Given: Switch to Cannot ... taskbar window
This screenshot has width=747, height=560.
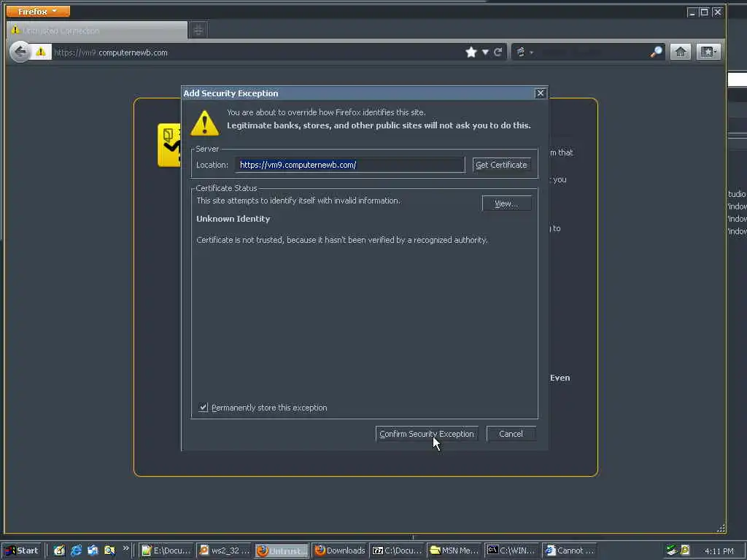Looking at the screenshot, I should pyautogui.click(x=569, y=551).
